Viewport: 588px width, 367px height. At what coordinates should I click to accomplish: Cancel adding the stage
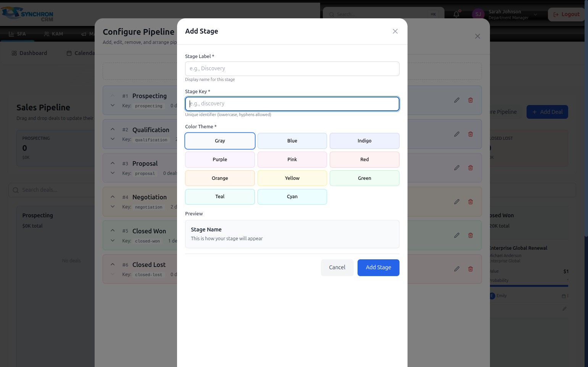(x=337, y=267)
